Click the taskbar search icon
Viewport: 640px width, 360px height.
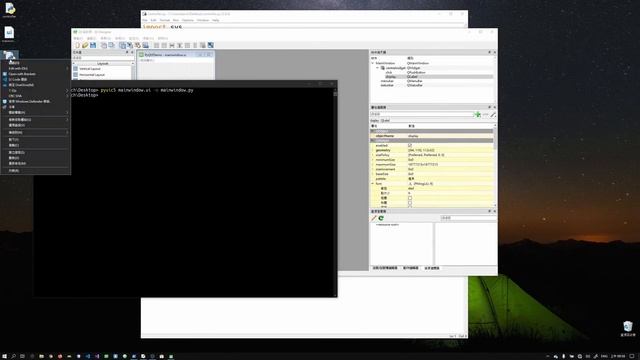pos(13,356)
